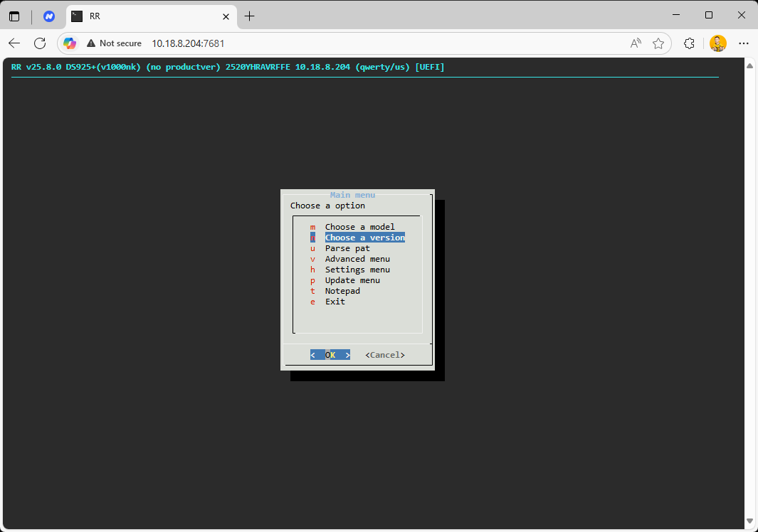Image resolution: width=758 pixels, height=532 pixels.
Task: Open a new browser tab
Action: click(249, 16)
